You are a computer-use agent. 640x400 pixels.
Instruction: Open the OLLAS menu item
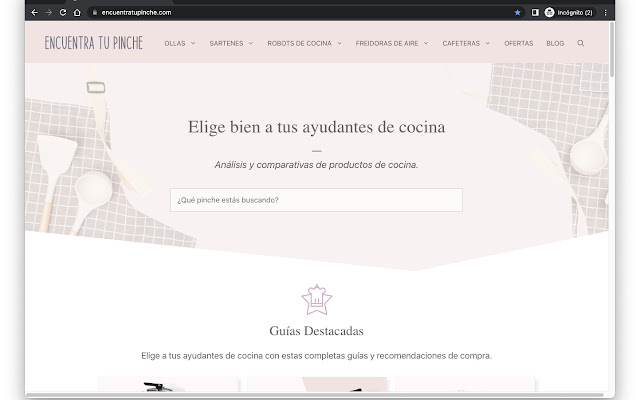(x=175, y=43)
